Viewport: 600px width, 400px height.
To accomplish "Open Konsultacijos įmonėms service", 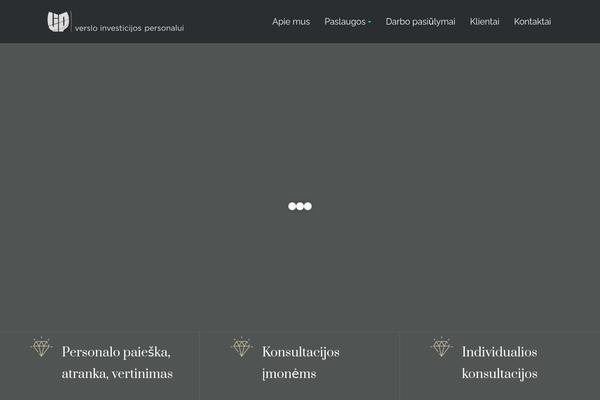I will [x=301, y=363].
